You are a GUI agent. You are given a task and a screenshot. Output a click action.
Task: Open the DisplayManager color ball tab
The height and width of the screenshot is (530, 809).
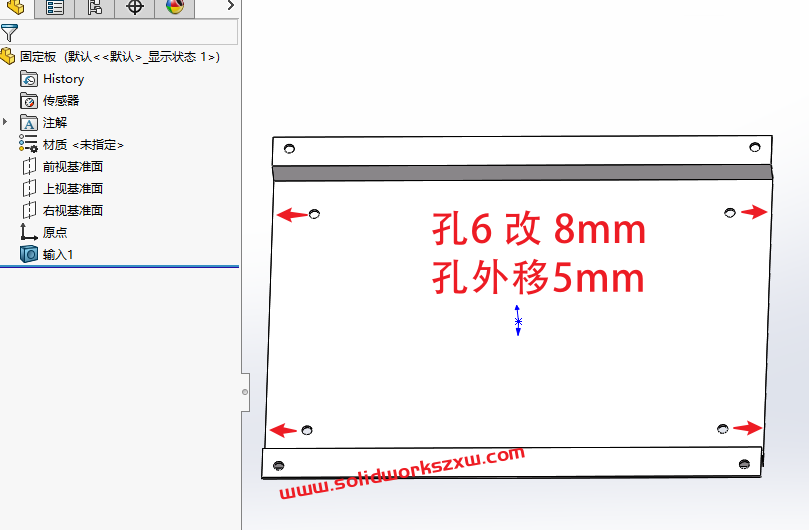(x=175, y=8)
